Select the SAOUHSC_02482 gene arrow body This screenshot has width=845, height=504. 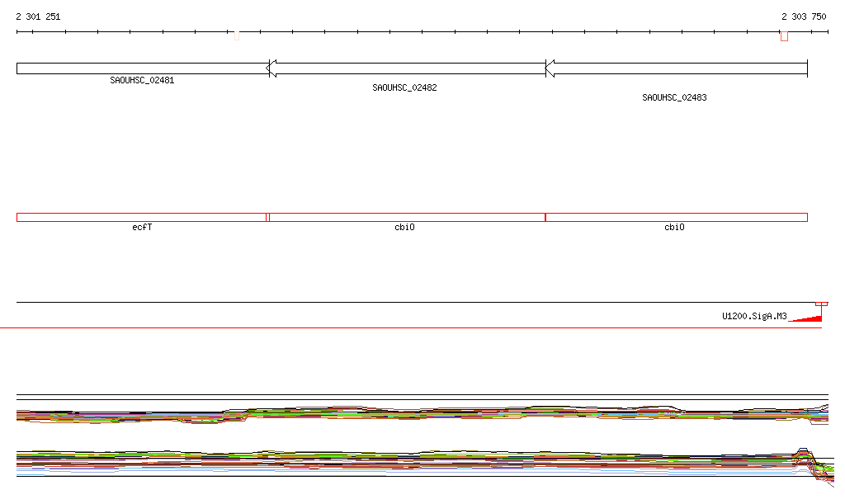pos(407,68)
